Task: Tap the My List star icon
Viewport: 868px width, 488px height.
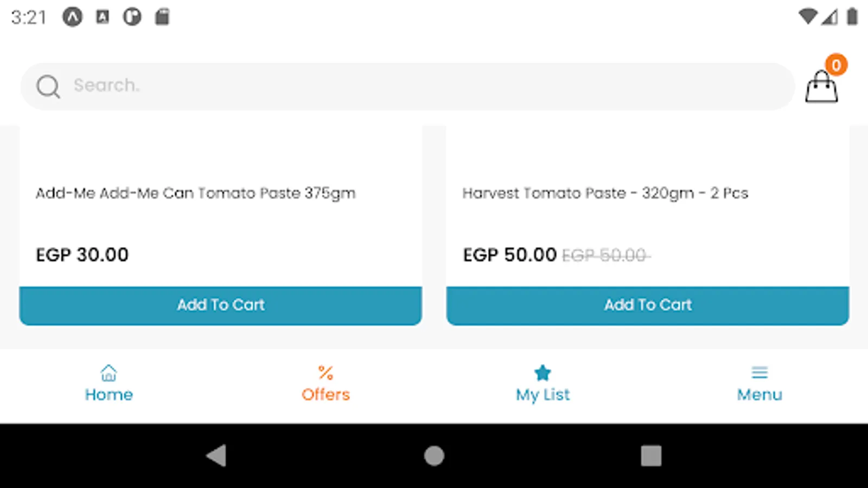Action: click(542, 373)
